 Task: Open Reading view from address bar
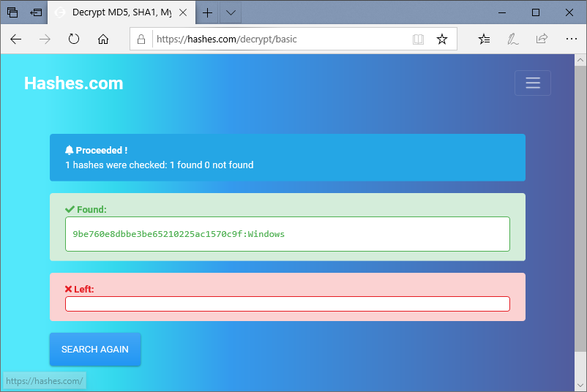click(x=418, y=39)
